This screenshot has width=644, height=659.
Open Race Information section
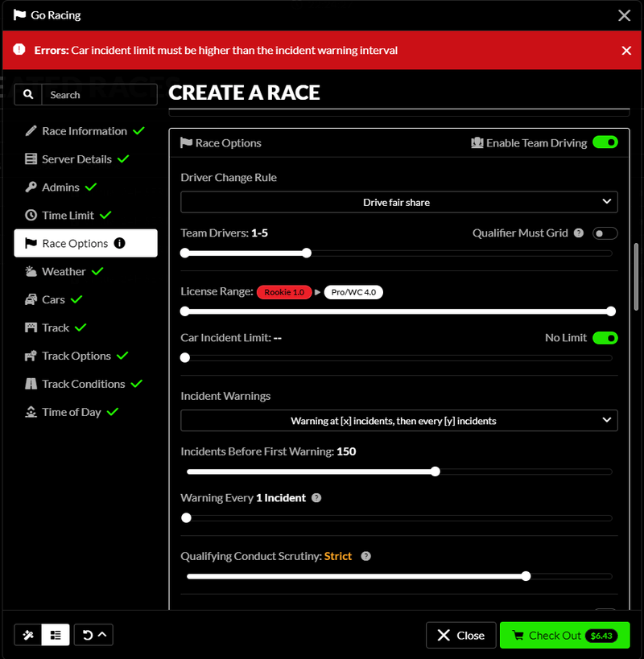(85, 131)
